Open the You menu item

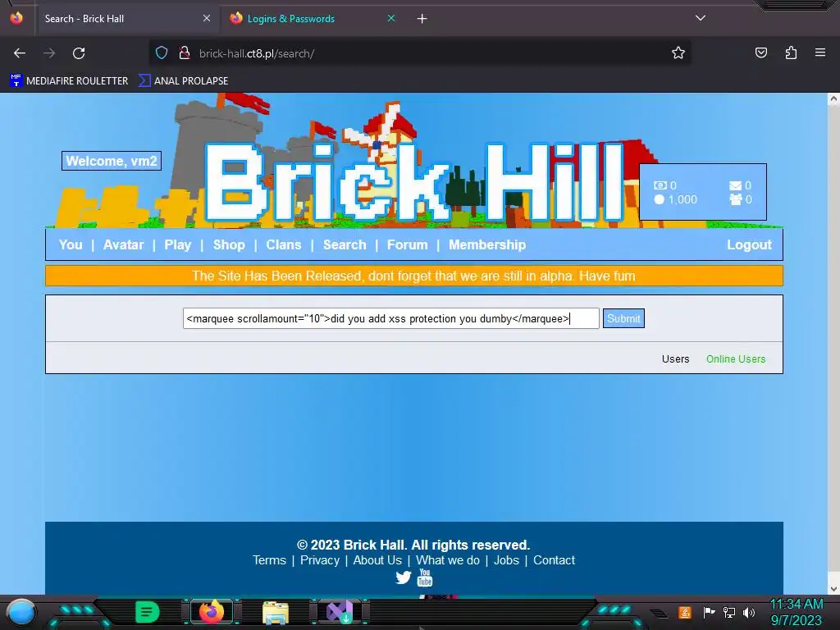pos(71,244)
